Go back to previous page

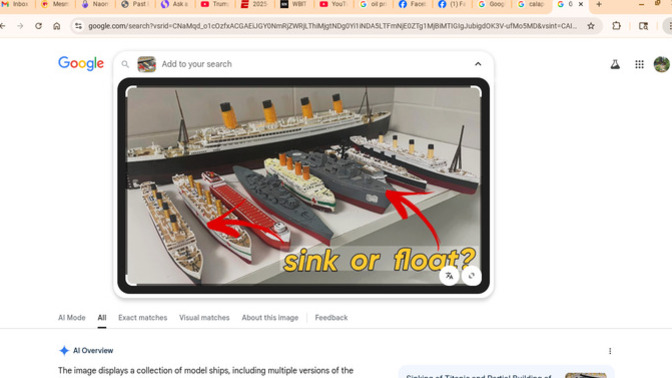coord(3,26)
